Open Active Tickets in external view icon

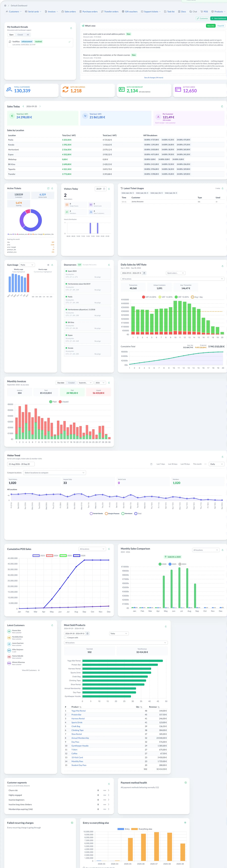(x=48, y=188)
